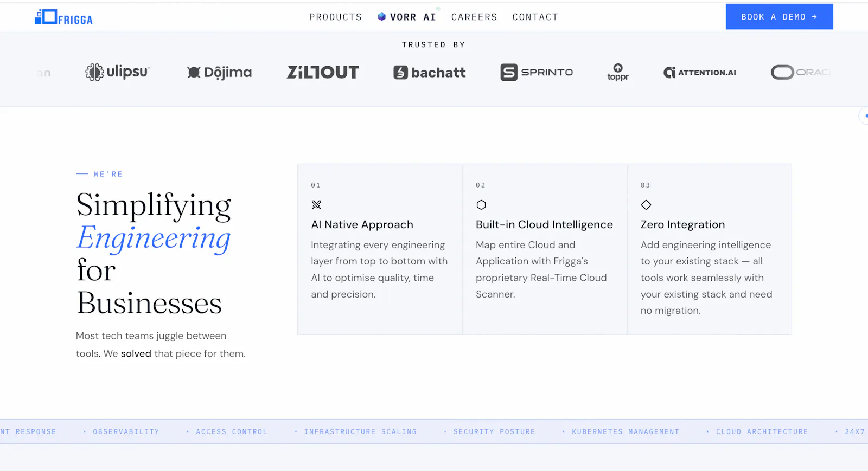Click the Businesses headline word
The height and width of the screenshot is (471, 868).
pos(149,304)
